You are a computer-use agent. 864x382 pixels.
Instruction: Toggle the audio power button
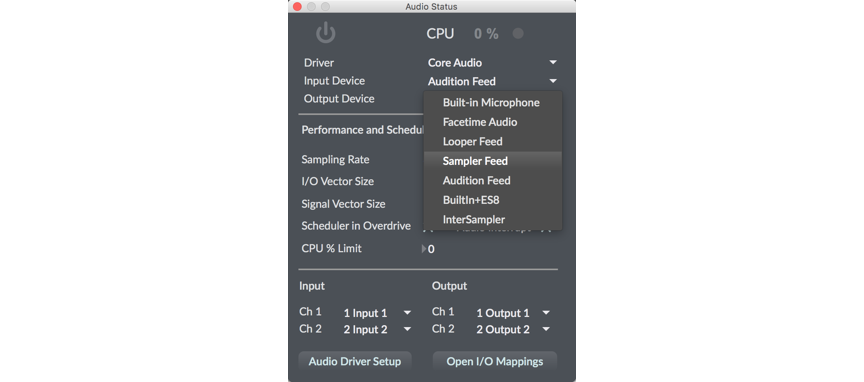click(326, 33)
